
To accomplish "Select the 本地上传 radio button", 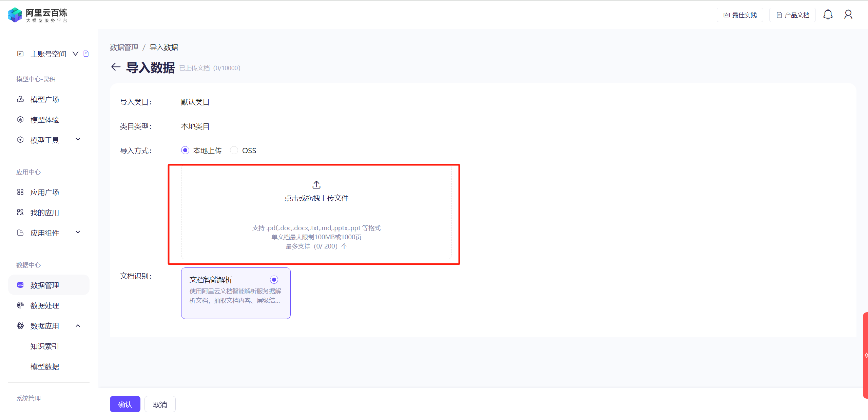I will click(x=185, y=150).
